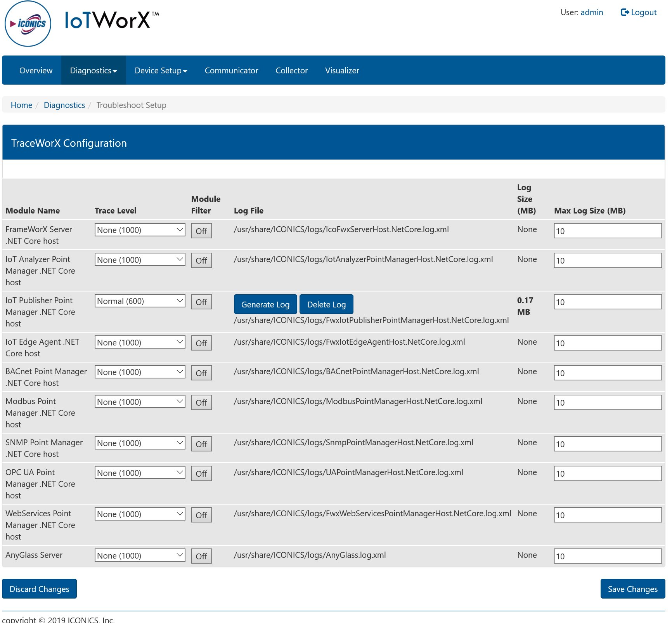Edit Max Log Size for SNMP Point Manager
Image resolution: width=672 pixels, height=623 pixels.
coord(607,444)
